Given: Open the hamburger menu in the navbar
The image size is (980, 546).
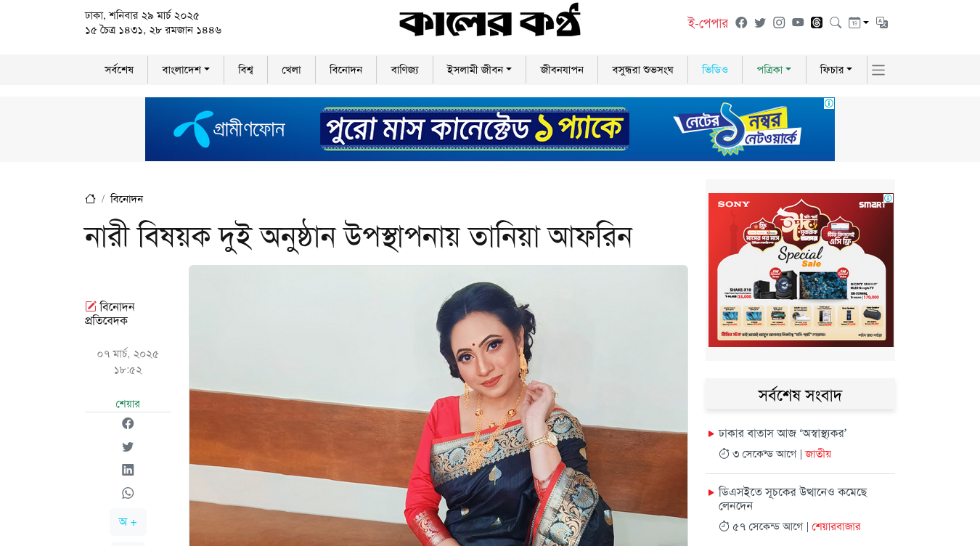Looking at the screenshot, I should click(878, 70).
